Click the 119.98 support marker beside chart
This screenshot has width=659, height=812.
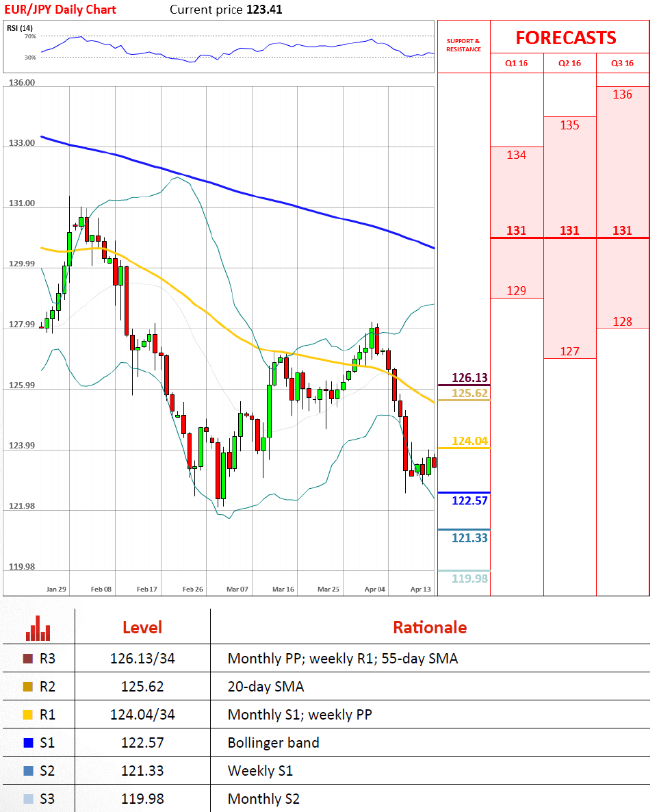[469, 579]
